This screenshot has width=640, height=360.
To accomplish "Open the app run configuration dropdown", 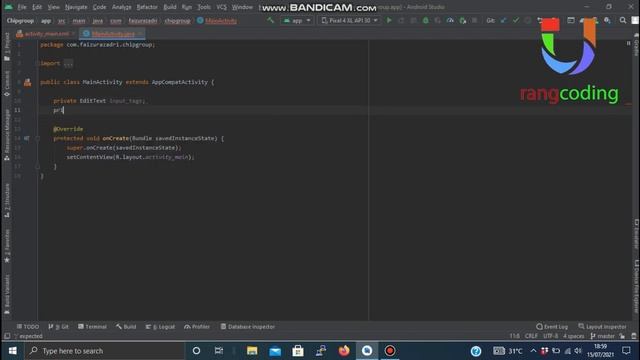I will pos(297,20).
